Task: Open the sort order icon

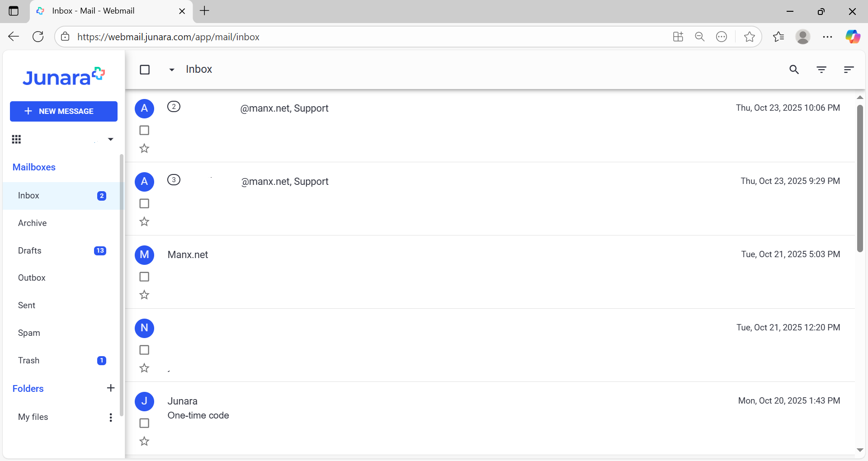Action: [x=849, y=70]
